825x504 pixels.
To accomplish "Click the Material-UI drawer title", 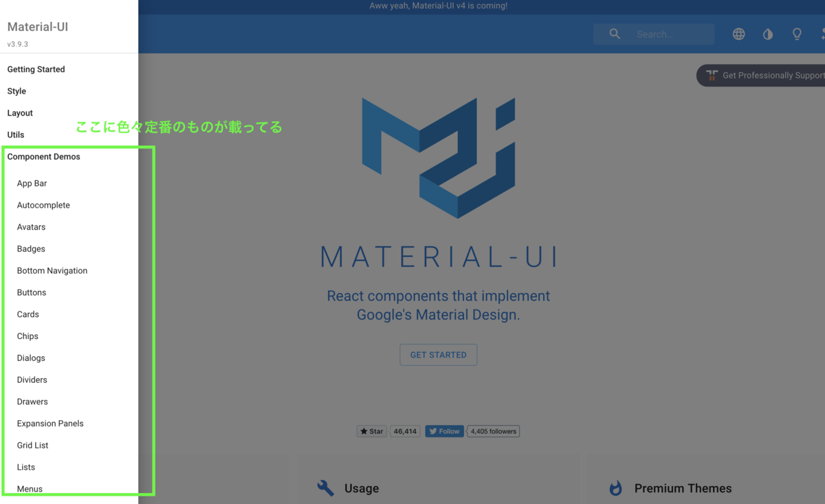I will click(38, 27).
